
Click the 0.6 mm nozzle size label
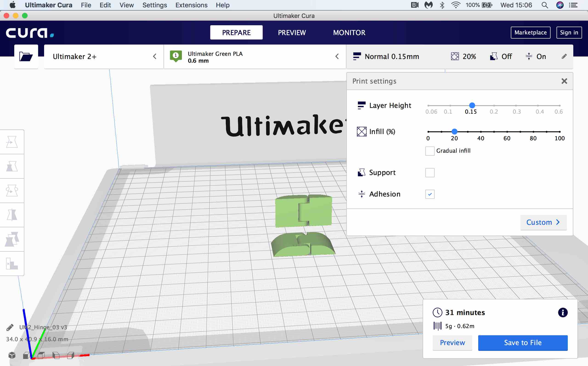(x=198, y=61)
